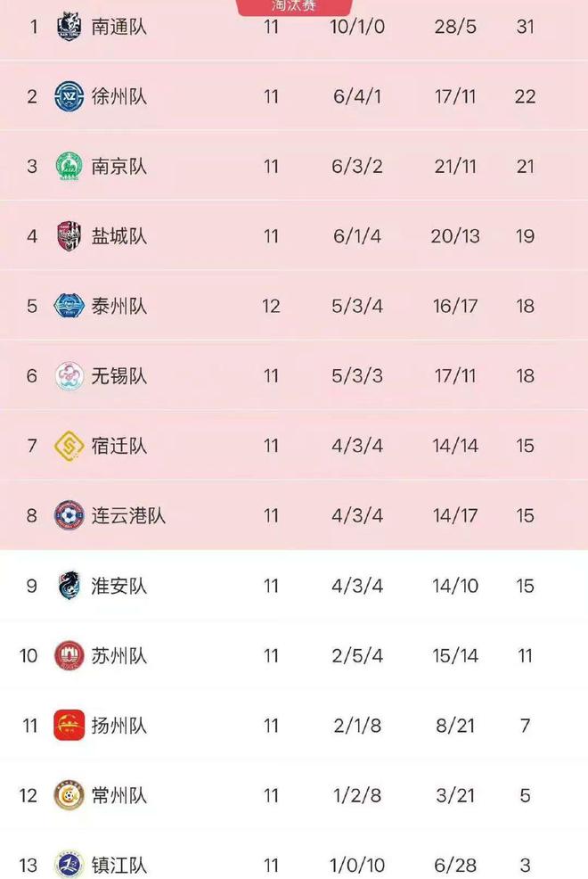Screen dimensions: 588x879
Task: Click 镇江队 goals figure 6/28
Action: pos(455,865)
